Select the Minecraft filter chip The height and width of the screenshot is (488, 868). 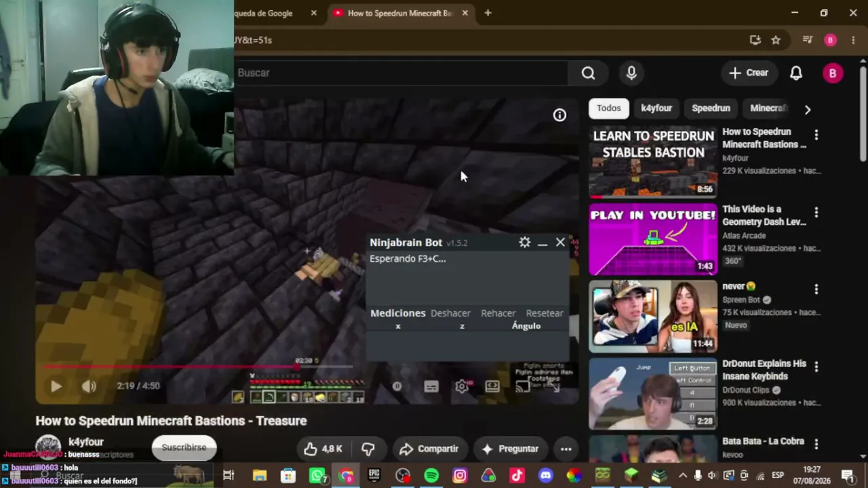click(768, 108)
